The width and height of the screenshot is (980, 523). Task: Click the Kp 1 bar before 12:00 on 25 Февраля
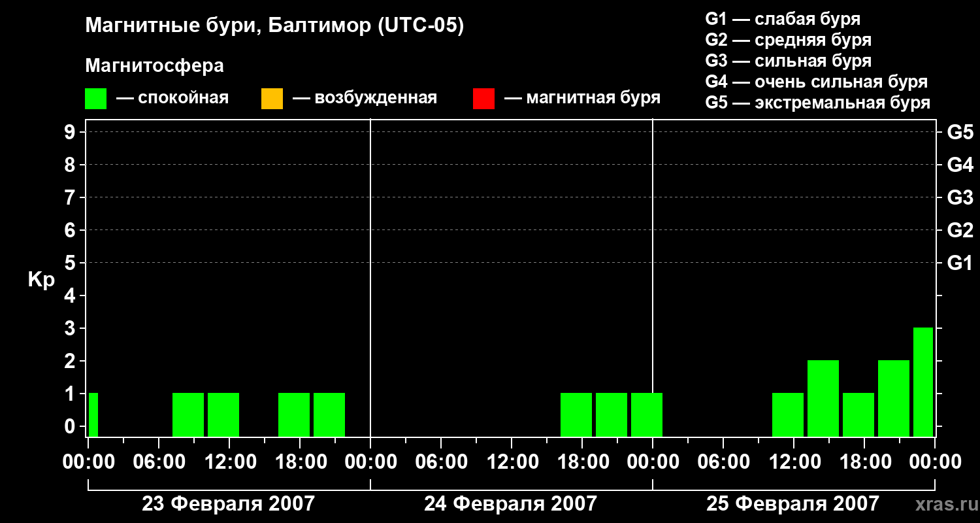(x=788, y=414)
